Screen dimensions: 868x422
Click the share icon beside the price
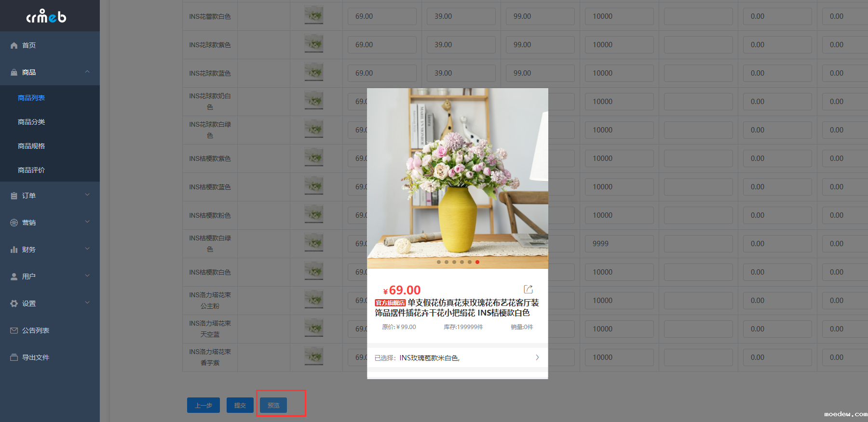tap(528, 289)
